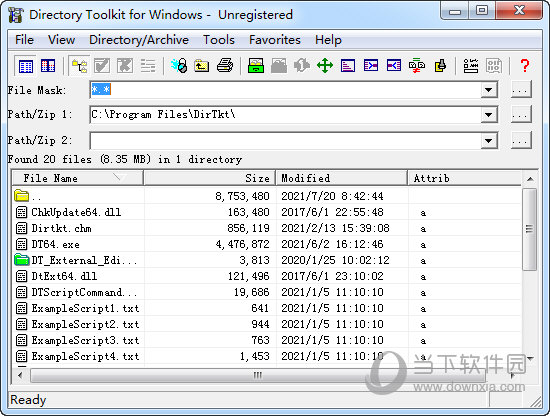Click the grayed folder icon in toolbar
550x416 pixels.
pos(279,66)
